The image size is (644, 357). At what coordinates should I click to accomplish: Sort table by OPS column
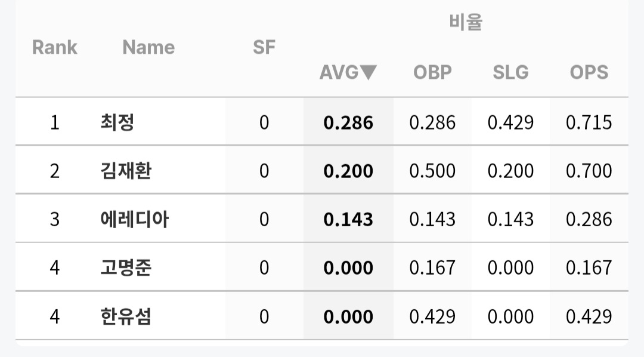point(589,72)
